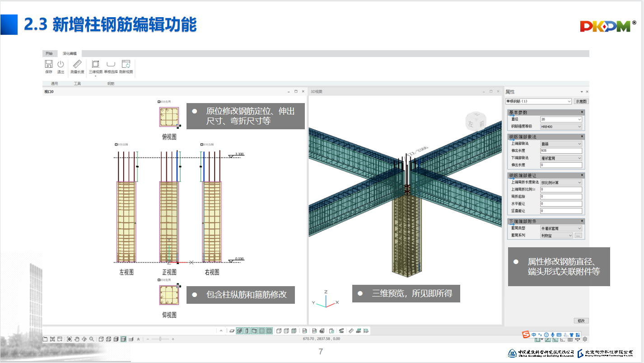This screenshot has height=363, width=644.
Task: Click the 俯视图 label
Action: (169, 137)
